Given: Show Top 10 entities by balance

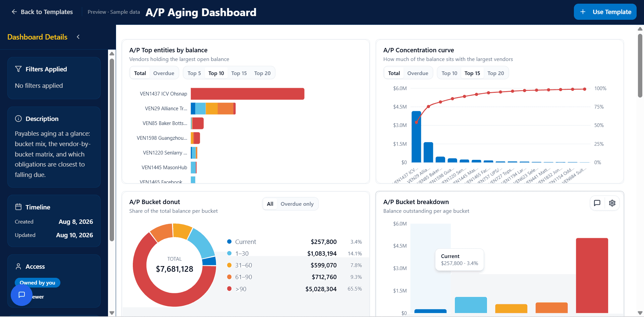Looking at the screenshot, I should click(216, 73).
